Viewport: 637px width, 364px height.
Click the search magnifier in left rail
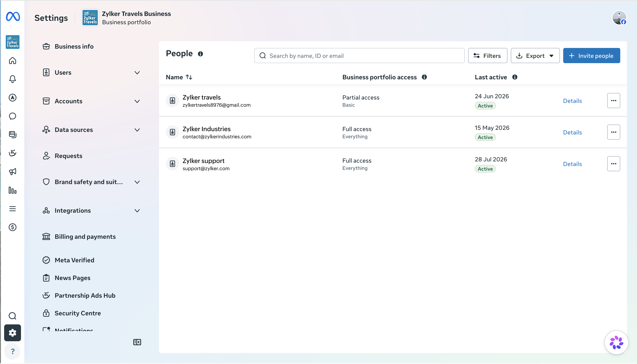[12, 316]
